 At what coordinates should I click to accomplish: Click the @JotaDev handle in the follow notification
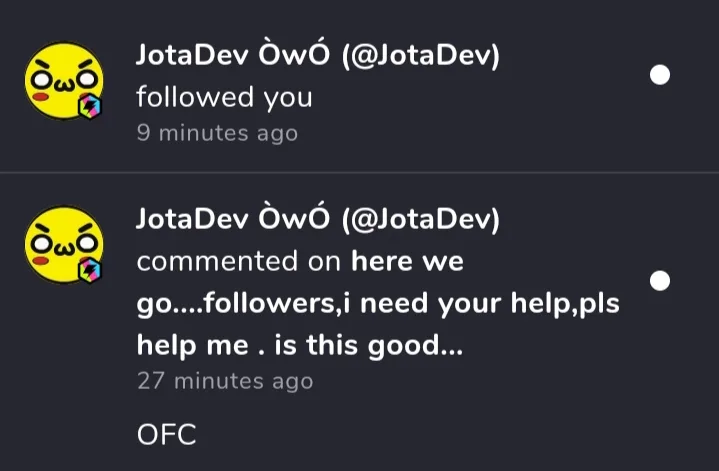click(421, 57)
